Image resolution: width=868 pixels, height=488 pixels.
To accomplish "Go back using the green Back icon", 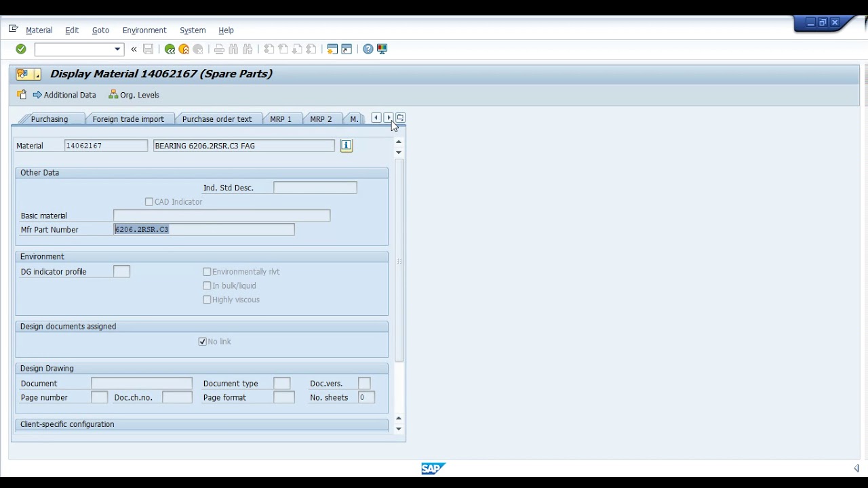I will (x=170, y=49).
